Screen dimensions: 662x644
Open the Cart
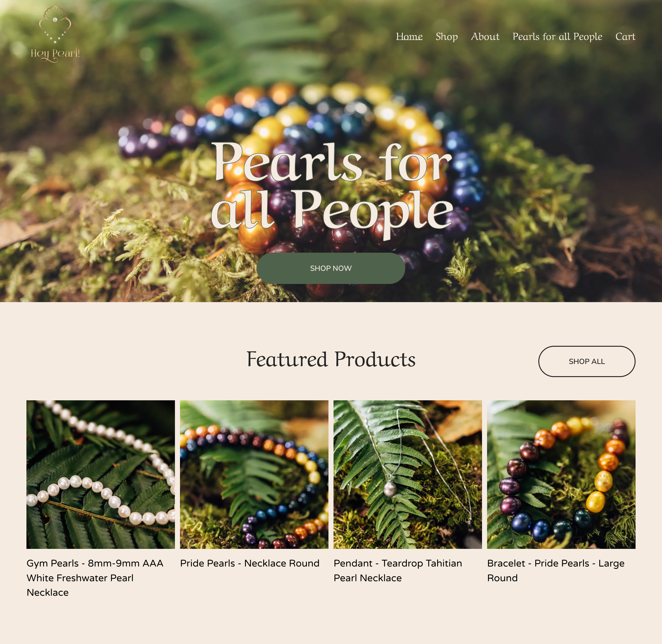[625, 37]
